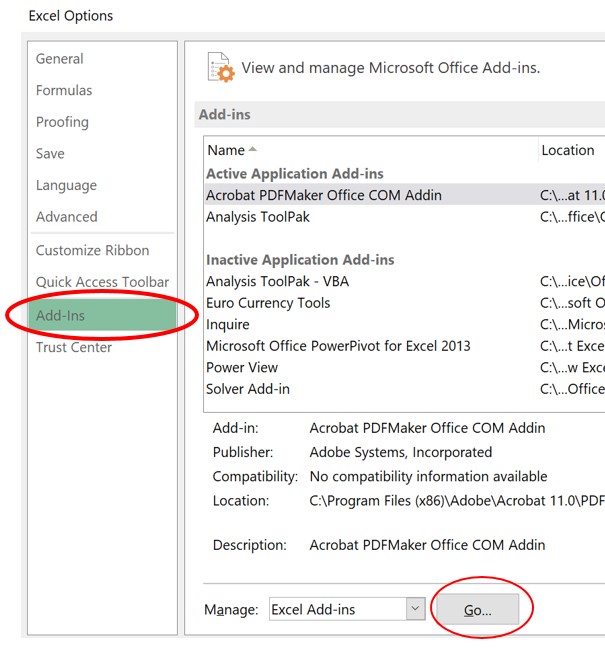Select the Add-Ins category
This screenshot has height=650, width=605.
point(102,315)
